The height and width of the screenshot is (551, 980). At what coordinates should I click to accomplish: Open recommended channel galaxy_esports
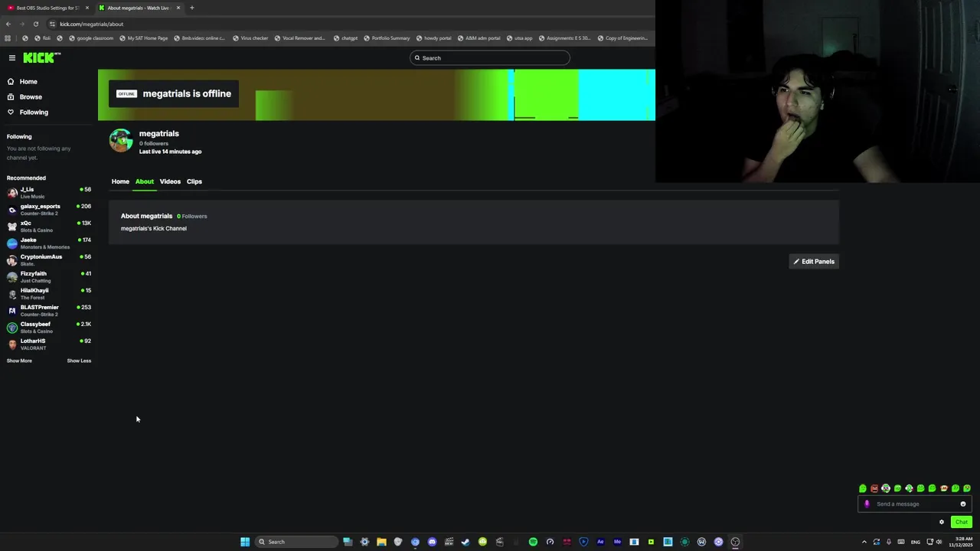(x=47, y=210)
